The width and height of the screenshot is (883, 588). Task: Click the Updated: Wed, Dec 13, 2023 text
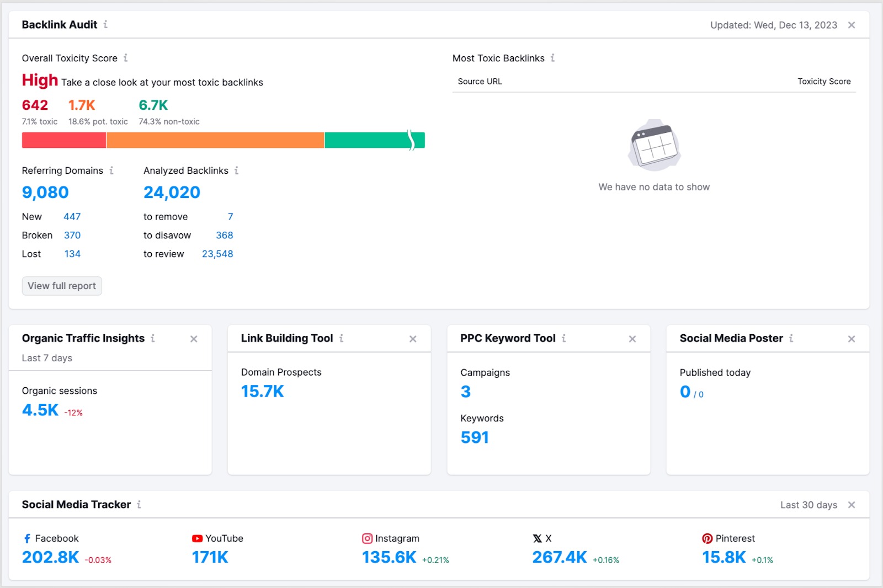tap(774, 25)
